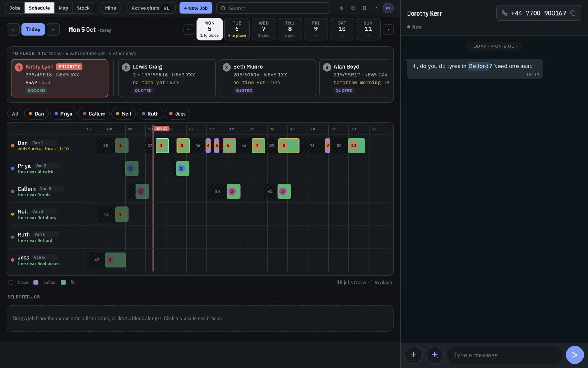Show previous week in day strip
This screenshot has height=368, width=588.
click(x=189, y=29)
